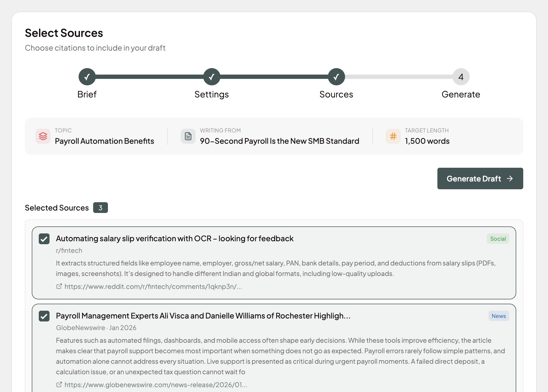Go back to the Settings step label

(x=212, y=94)
